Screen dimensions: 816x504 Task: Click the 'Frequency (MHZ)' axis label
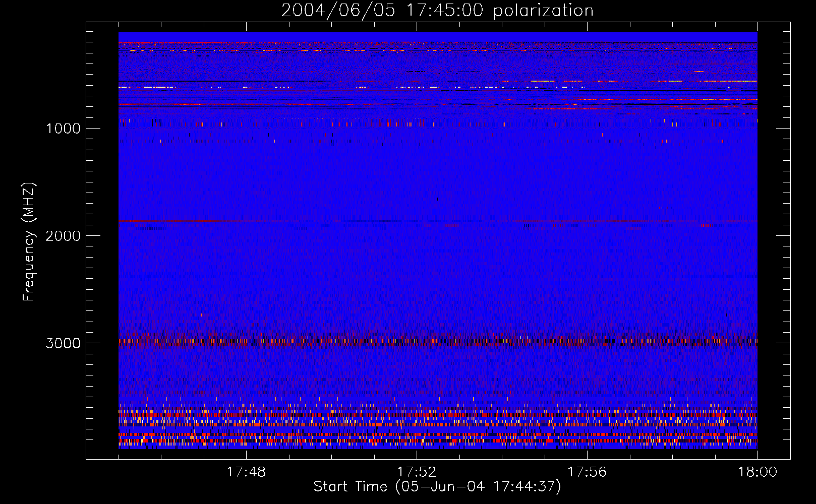pyautogui.click(x=29, y=241)
